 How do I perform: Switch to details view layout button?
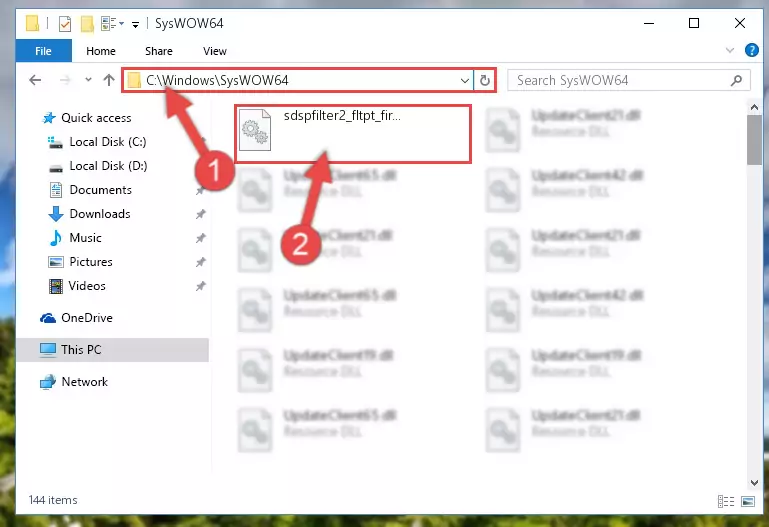tap(726, 501)
